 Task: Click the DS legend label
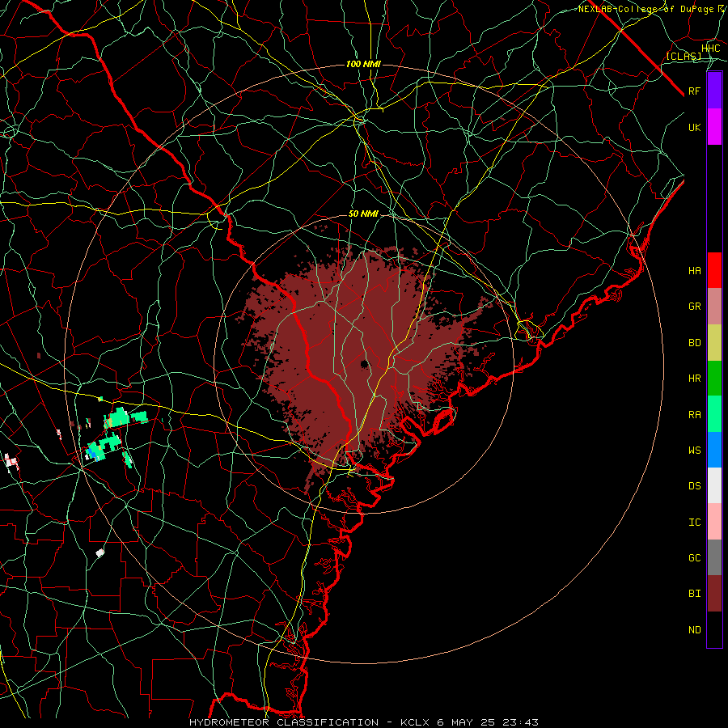coord(694,485)
